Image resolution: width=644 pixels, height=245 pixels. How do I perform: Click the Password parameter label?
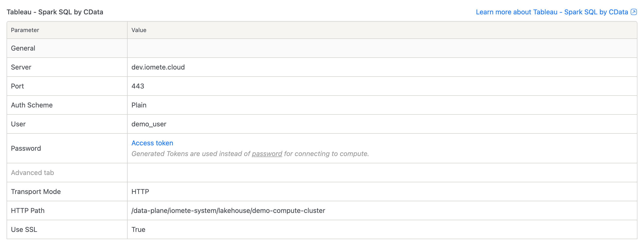tap(26, 149)
